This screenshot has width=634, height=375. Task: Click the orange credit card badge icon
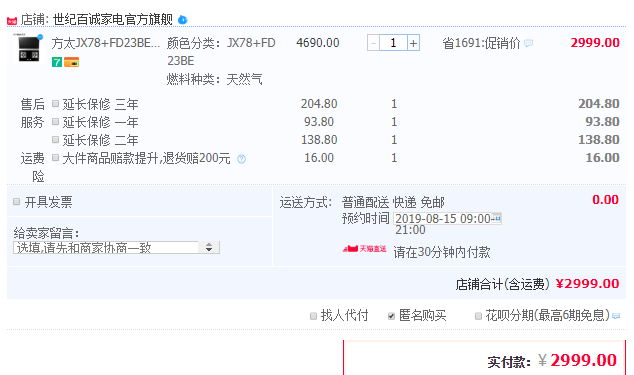[71, 62]
